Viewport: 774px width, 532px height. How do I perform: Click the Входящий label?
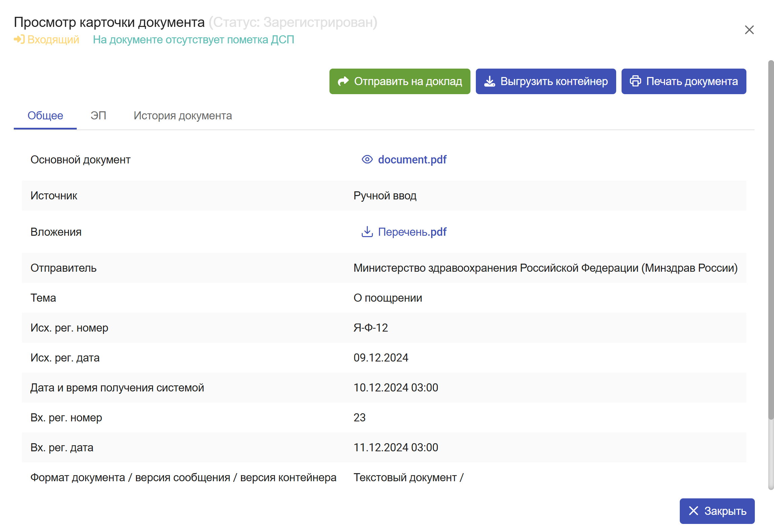tap(53, 40)
